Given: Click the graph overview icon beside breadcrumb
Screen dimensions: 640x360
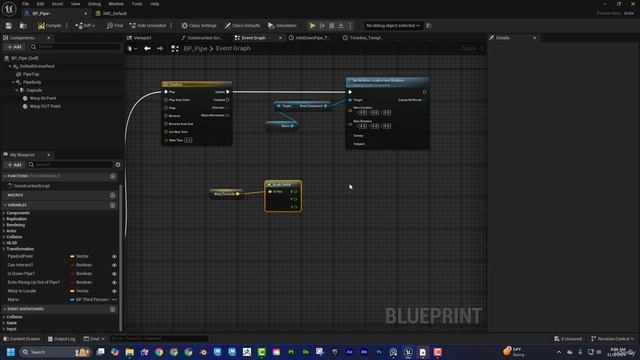Looking at the screenshot, I should (x=175, y=49).
